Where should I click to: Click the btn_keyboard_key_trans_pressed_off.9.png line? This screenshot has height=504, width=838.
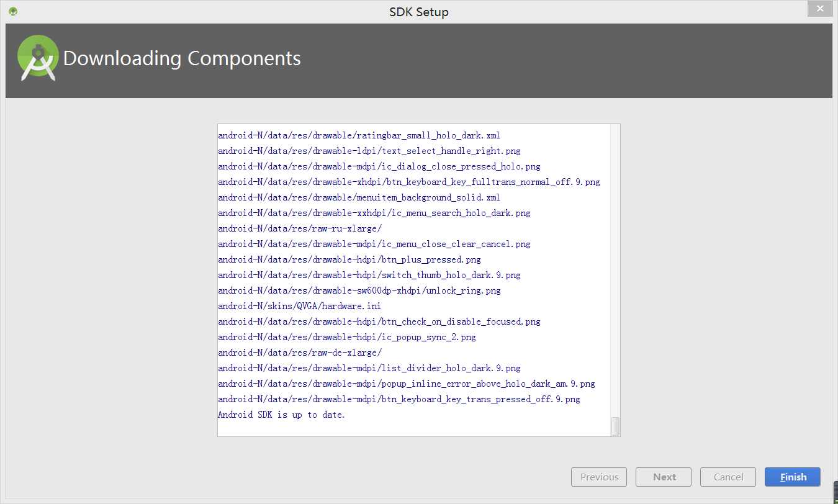point(399,399)
